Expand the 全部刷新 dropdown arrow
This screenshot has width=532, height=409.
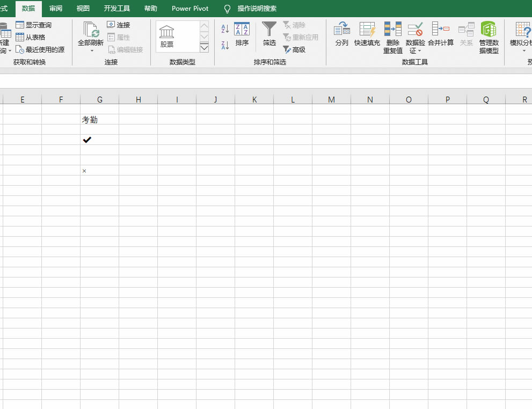pyautogui.click(x=92, y=51)
